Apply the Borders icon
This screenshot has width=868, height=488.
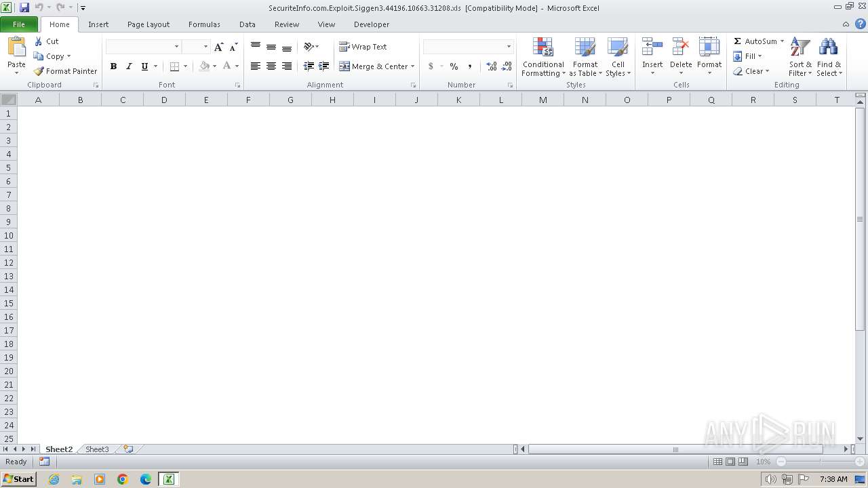click(174, 66)
